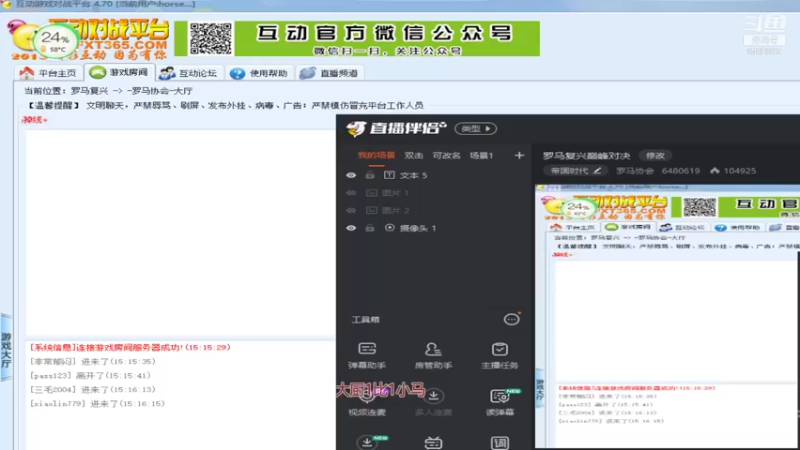The width and height of the screenshot is (800, 450).
Task: Click the TV-shaped tool icon in bottom row
Action: pyautogui.click(x=433, y=442)
